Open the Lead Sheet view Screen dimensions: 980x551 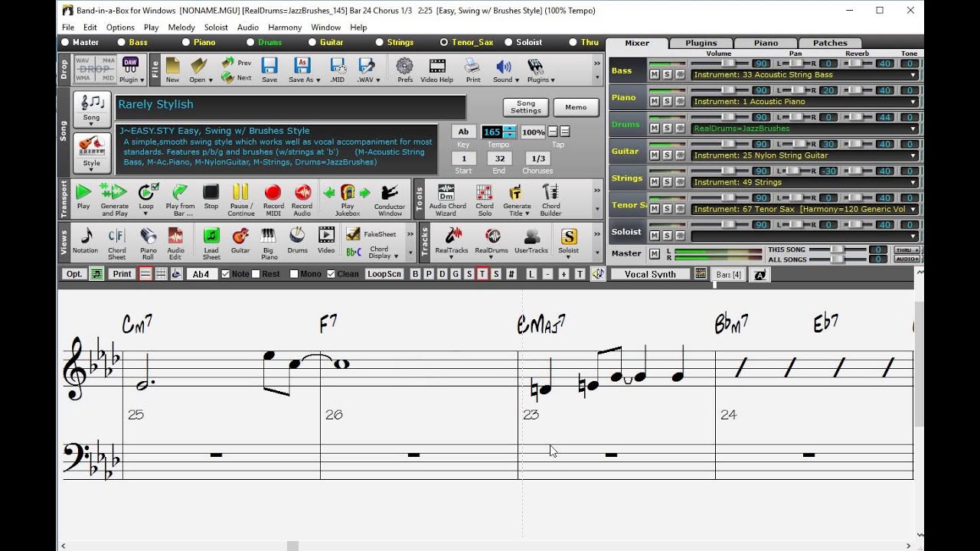tap(211, 243)
